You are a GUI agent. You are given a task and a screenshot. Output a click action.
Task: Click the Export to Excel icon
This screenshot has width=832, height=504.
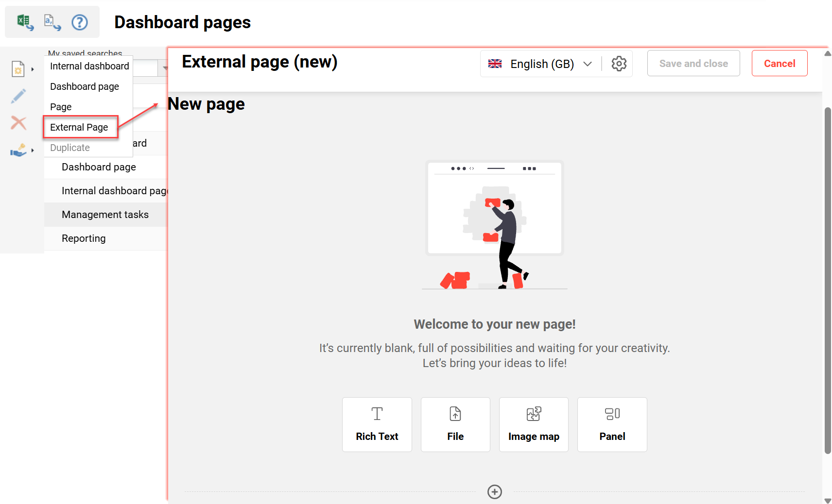(25, 22)
